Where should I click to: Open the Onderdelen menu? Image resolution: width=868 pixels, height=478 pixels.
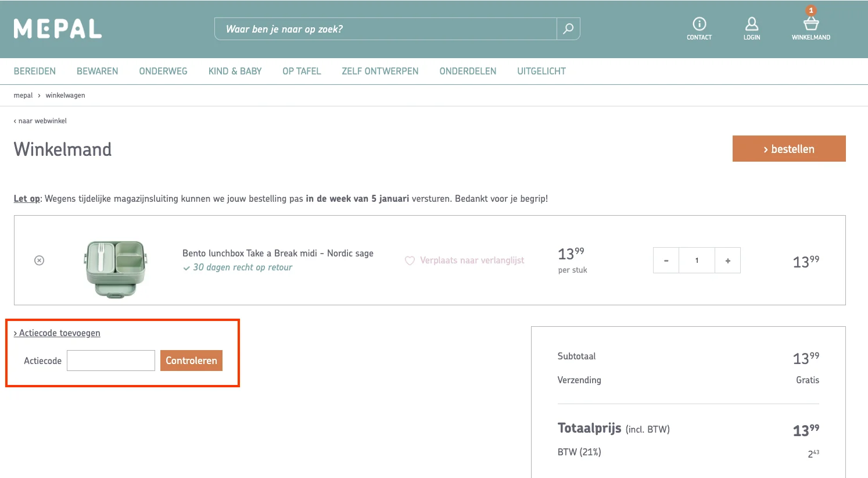coord(468,71)
